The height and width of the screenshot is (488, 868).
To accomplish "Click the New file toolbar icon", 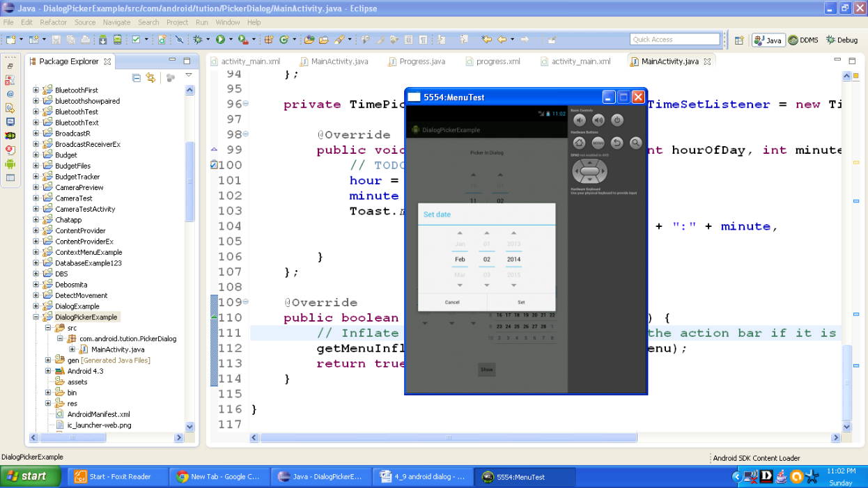I will tap(10, 40).
